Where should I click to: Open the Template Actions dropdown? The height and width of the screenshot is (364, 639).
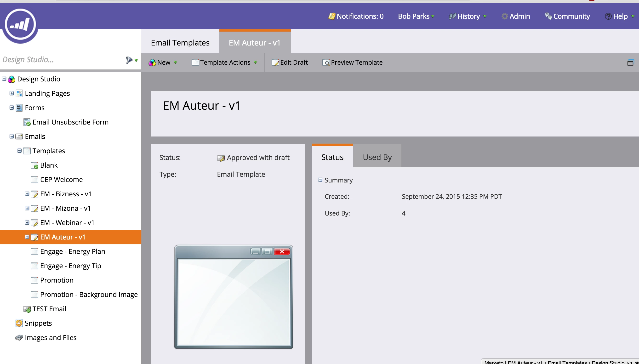click(224, 63)
